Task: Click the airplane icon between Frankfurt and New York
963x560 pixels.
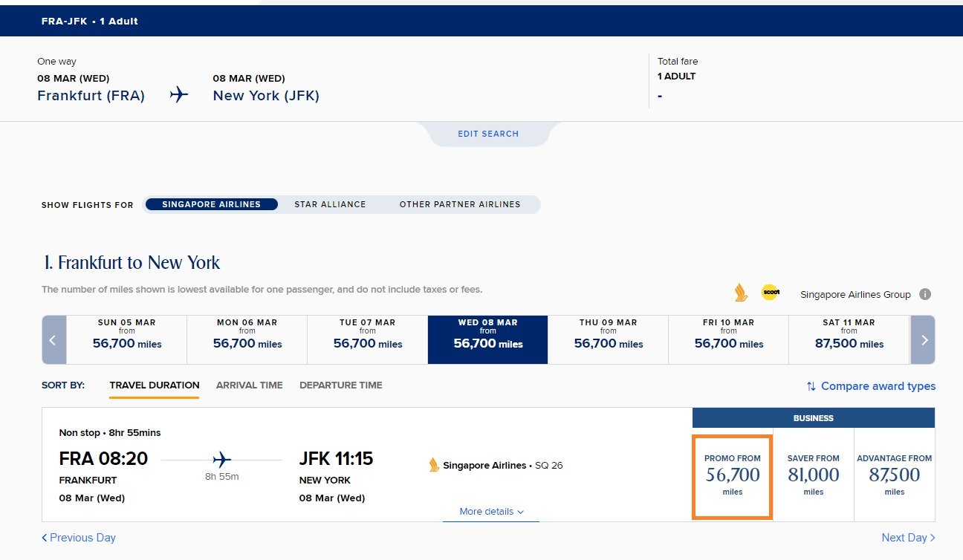Action: tap(178, 95)
